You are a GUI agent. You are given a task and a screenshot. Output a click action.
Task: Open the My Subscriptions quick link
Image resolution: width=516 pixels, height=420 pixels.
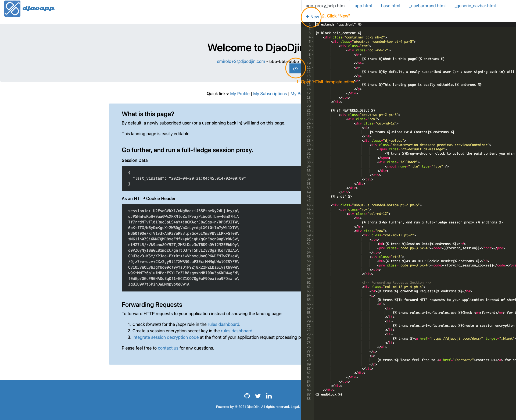tap(270, 94)
